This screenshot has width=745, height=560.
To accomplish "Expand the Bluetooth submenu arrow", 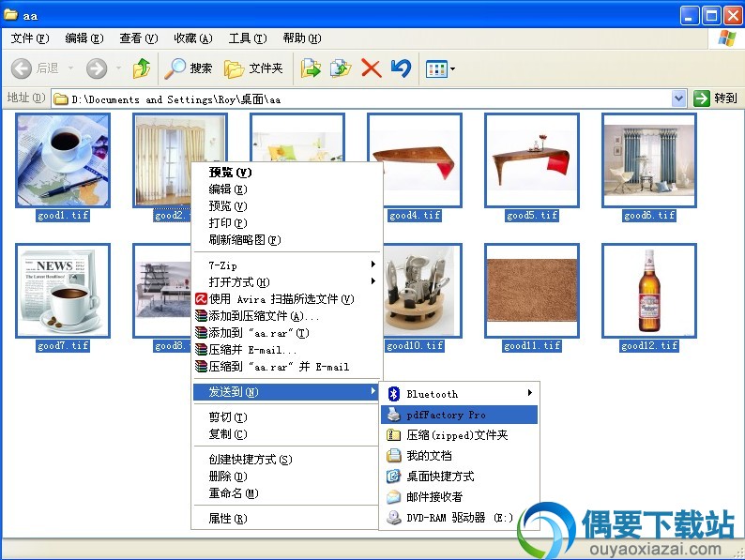I will click(x=529, y=393).
